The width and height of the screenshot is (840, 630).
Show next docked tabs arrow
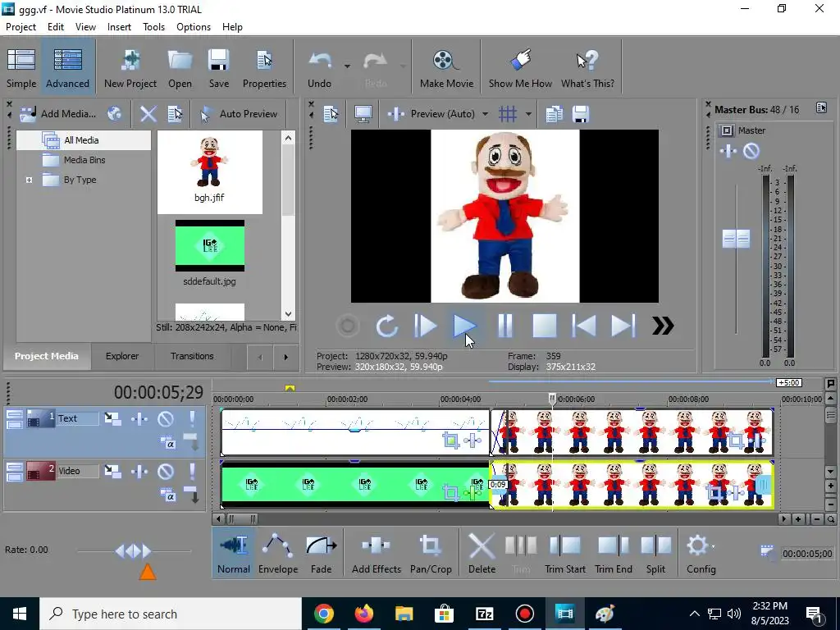(285, 357)
